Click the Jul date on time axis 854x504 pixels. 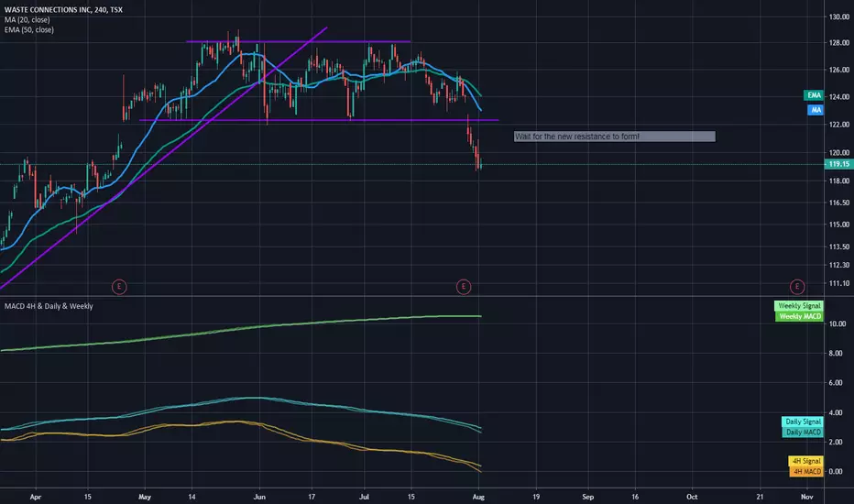tap(364, 497)
